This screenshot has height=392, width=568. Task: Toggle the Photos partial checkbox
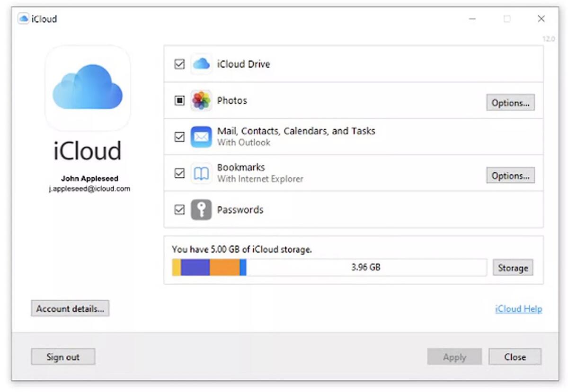179,100
